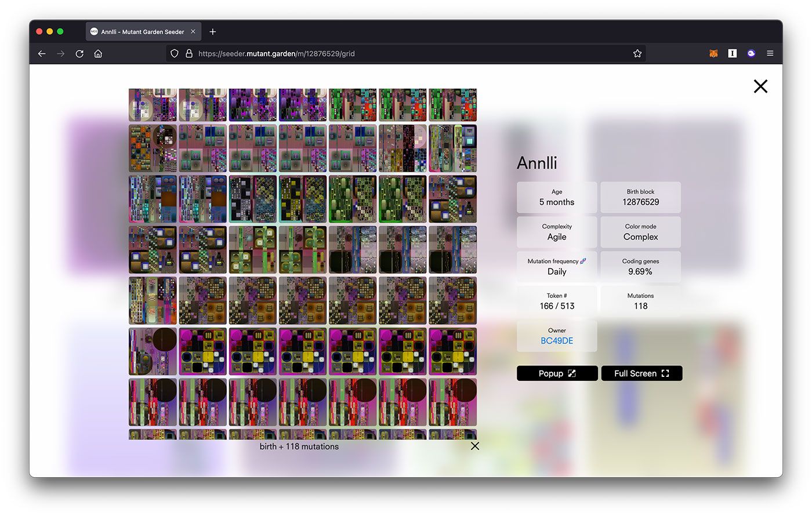Click the address bar URL field
The width and height of the screenshot is (812, 516).
coord(406,53)
